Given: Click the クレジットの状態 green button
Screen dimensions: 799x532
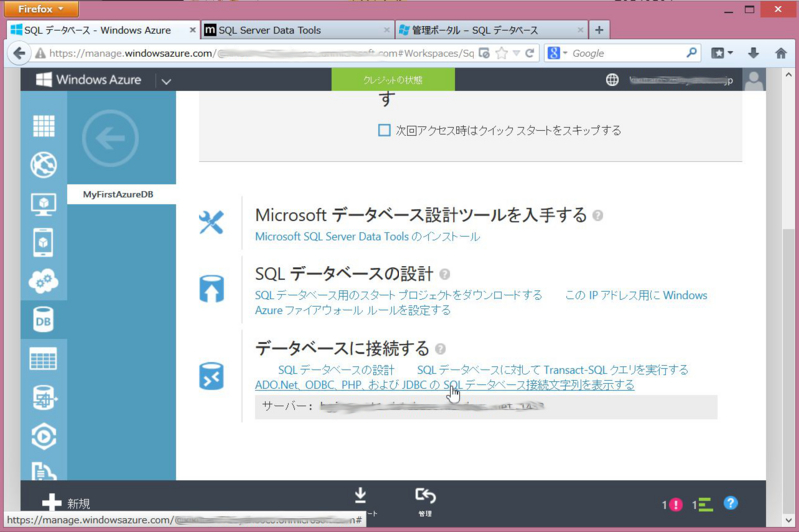Looking at the screenshot, I should click(393, 80).
